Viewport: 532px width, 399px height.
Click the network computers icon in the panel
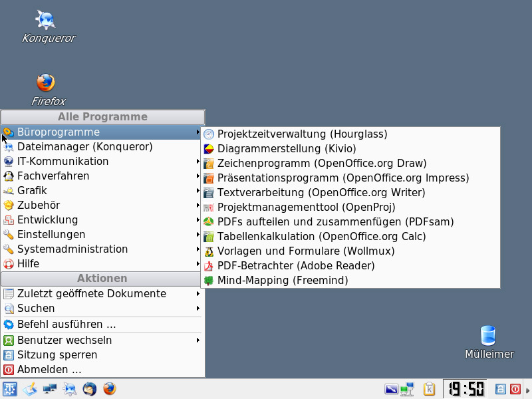tap(50, 389)
